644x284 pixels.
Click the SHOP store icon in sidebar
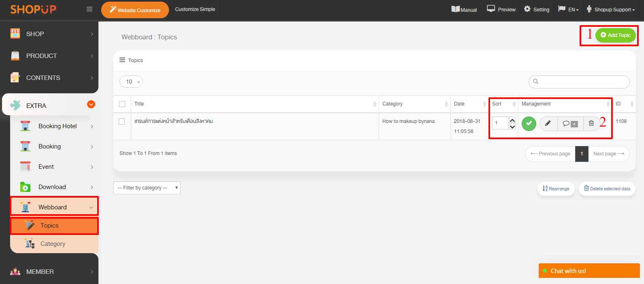tap(15, 34)
